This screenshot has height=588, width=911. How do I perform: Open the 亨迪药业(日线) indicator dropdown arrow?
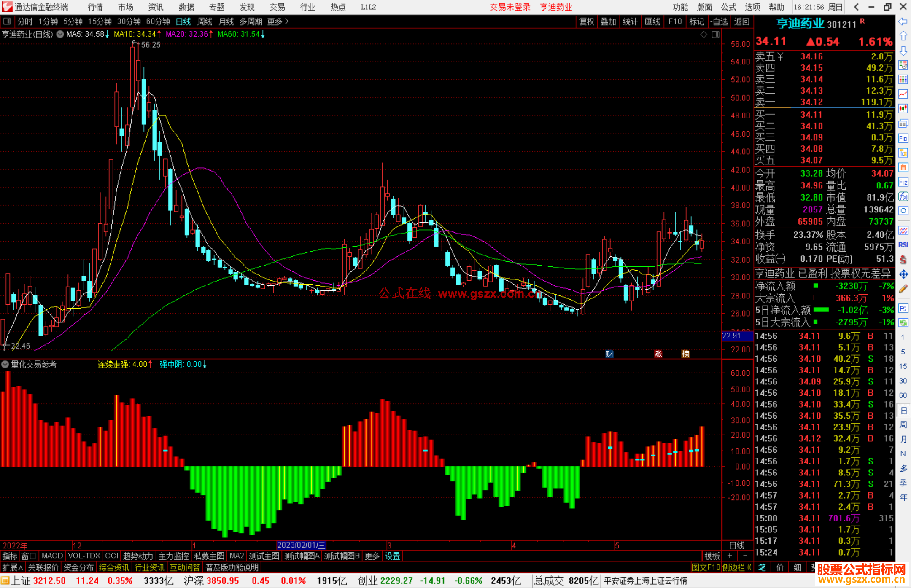pos(60,34)
